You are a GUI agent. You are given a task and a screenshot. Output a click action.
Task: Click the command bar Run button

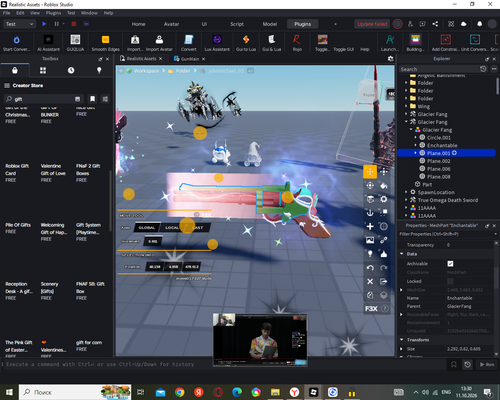click(486, 364)
